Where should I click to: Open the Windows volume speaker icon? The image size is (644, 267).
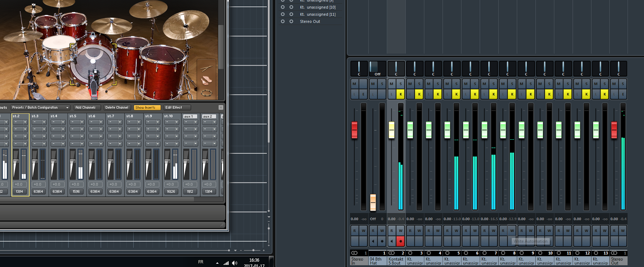coord(235,263)
